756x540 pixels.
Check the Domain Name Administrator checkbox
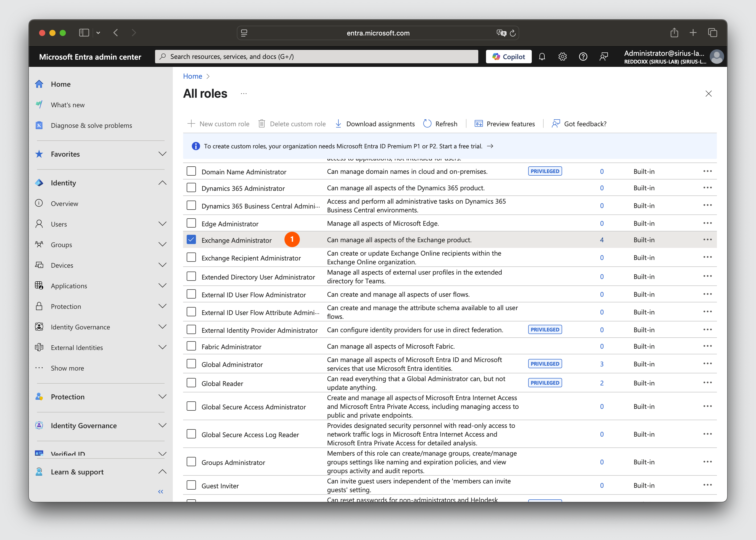191,171
